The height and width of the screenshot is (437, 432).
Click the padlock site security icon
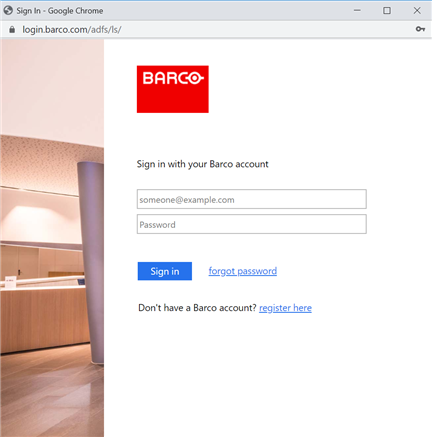[x=12, y=30]
